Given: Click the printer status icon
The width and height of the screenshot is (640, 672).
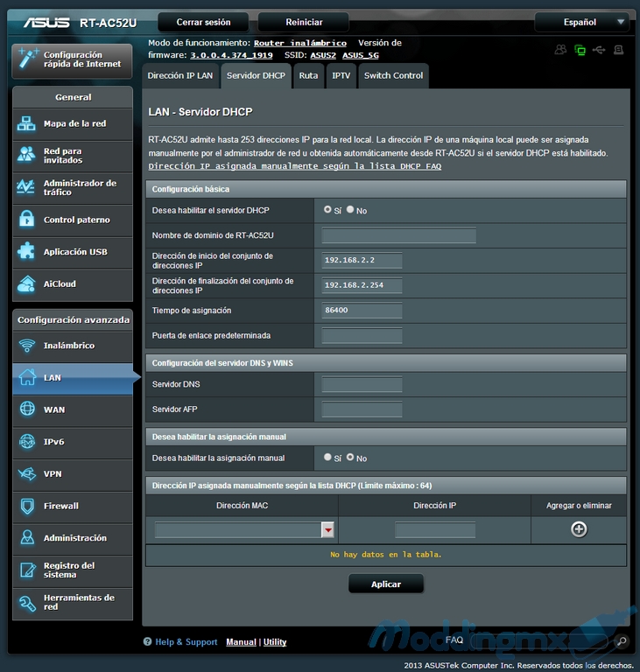Looking at the screenshot, I should click(x=618, y=50).
